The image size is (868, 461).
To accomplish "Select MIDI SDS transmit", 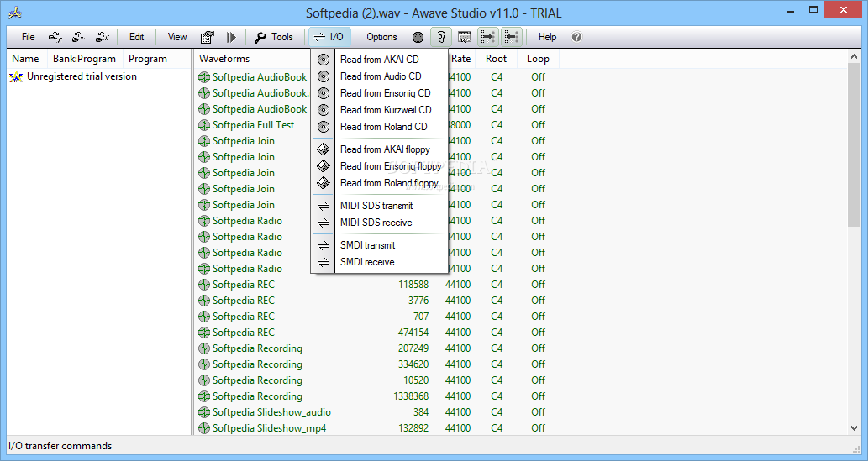I will click(380, 206).
